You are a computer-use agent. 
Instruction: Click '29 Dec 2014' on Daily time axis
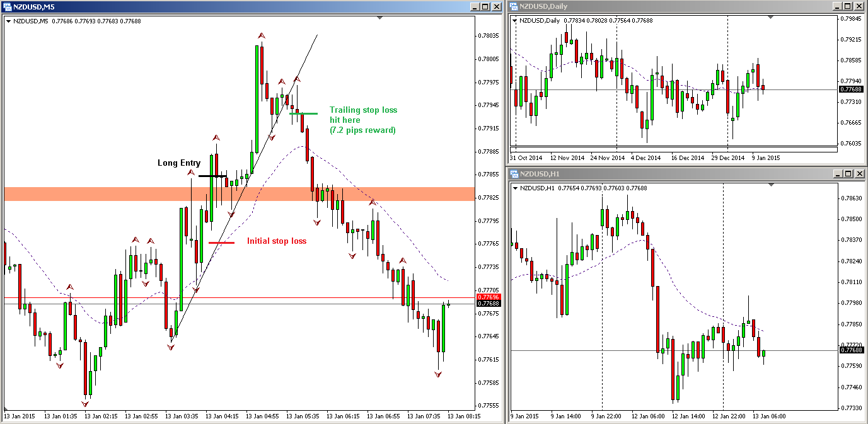tap(727, 158)
